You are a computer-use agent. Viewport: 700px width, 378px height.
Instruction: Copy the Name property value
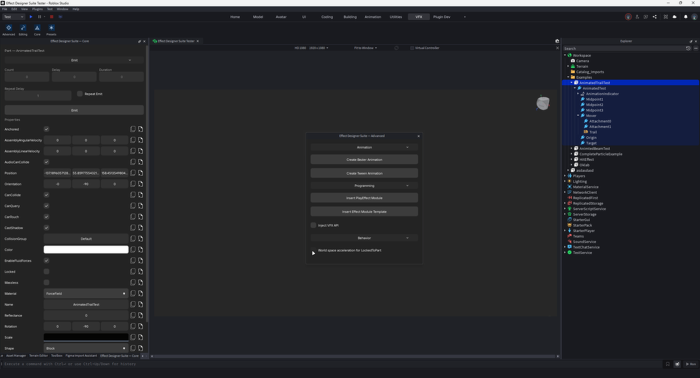pos(133,304)
